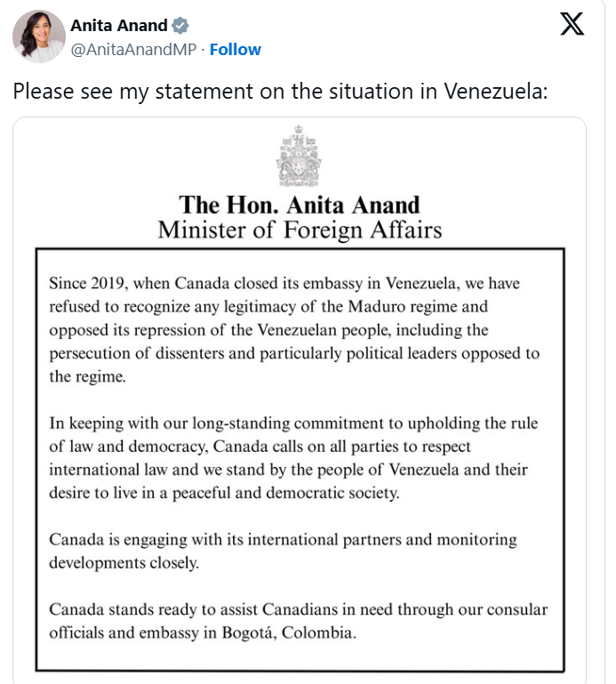The height and width of the screenshot is (684, 616).
Task: Click the heading "The Hon. Anita Anand"
Action: tap(299, 205)
